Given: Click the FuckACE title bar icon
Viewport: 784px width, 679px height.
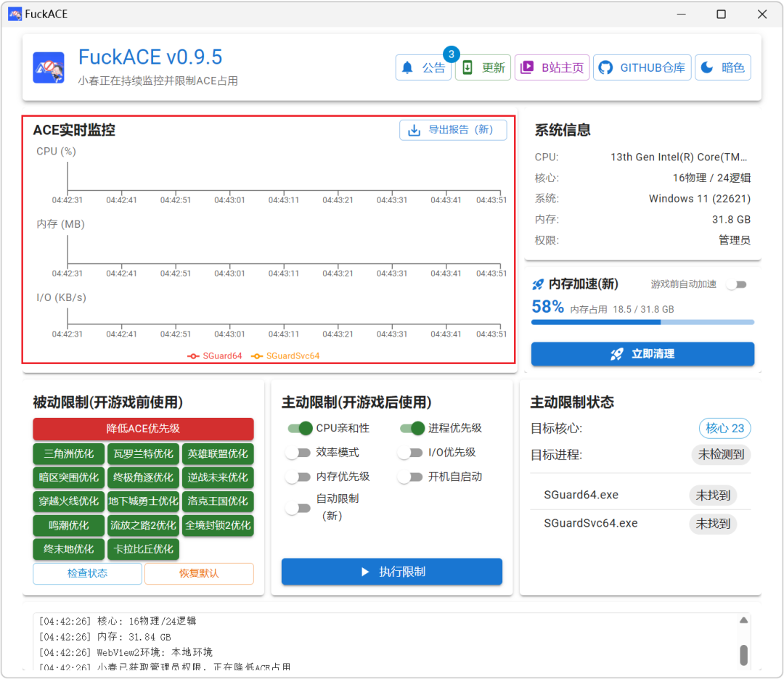Looking at the screenshot, I should tap(15, 14).
